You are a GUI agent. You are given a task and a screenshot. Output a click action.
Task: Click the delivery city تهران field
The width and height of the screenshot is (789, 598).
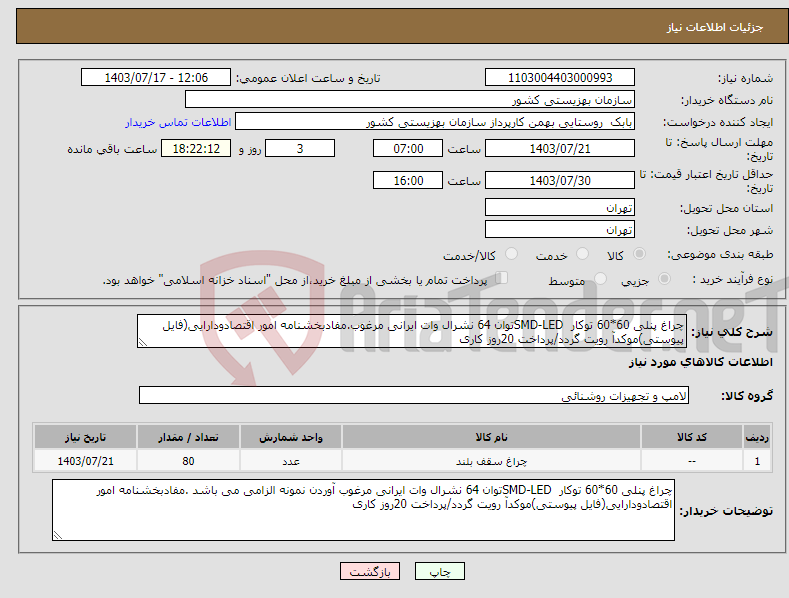560,230
